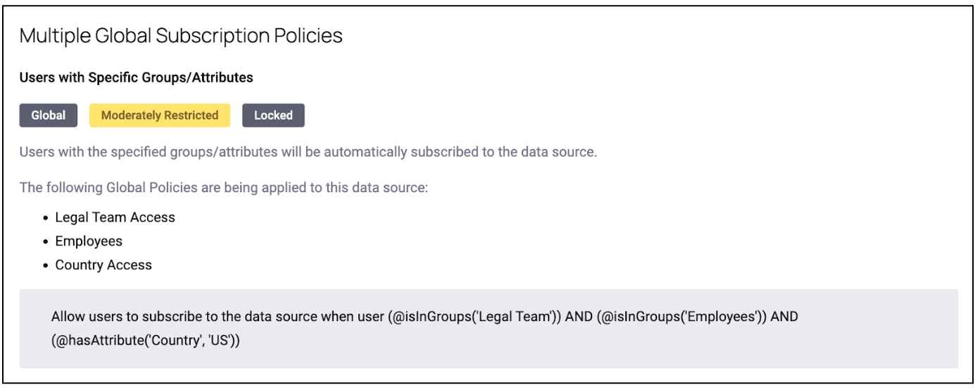Click the 'following Global Policies' sentence

click(222, 189)
